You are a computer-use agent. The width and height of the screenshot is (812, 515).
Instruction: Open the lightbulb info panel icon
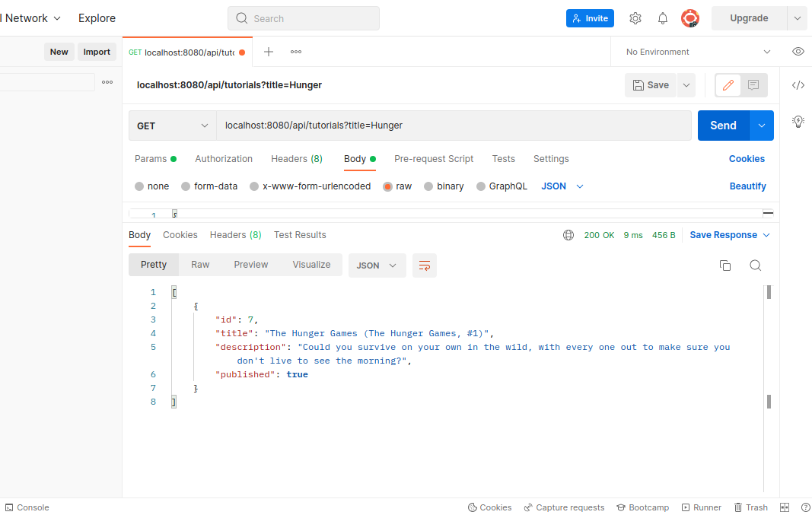pyautogui.click(x=798, y=121)
